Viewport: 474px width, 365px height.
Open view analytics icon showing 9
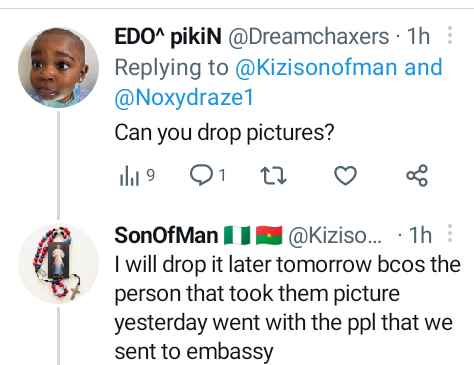coord(136,176)
